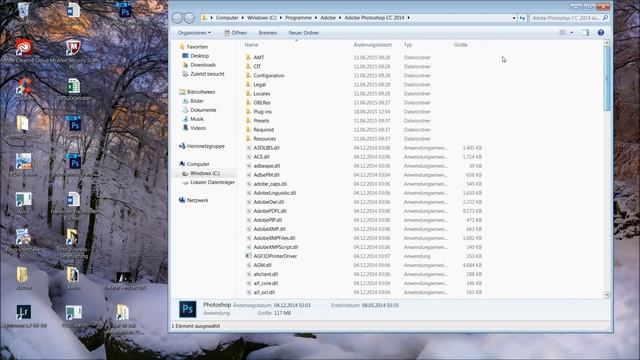This screenshot has width=640, height=360.
Task: Expand the arrow after Adobe Photoshop CC 2014
Action: click(x=408, y=18)
